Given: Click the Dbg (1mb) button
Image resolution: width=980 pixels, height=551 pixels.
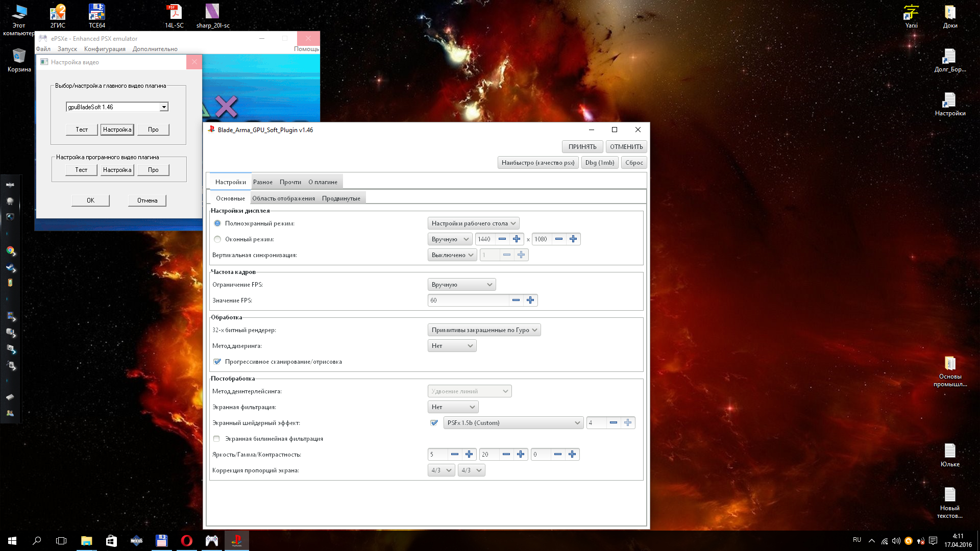Looking at the screenshot, I should point(600,163).
